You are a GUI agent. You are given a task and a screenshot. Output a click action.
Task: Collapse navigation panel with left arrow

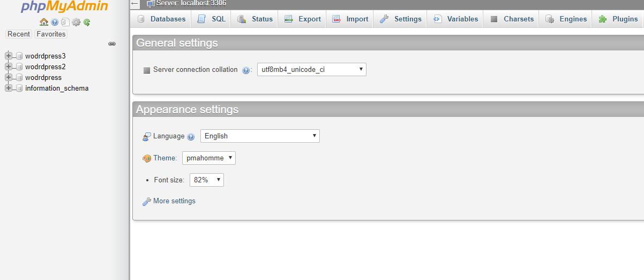135,3
